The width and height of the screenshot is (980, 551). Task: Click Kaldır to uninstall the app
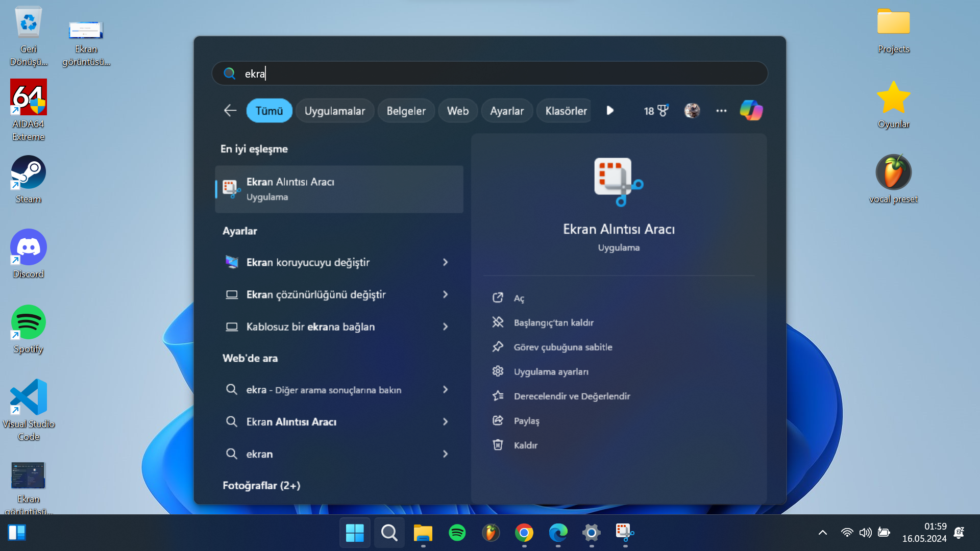click(x=525, y=445)
